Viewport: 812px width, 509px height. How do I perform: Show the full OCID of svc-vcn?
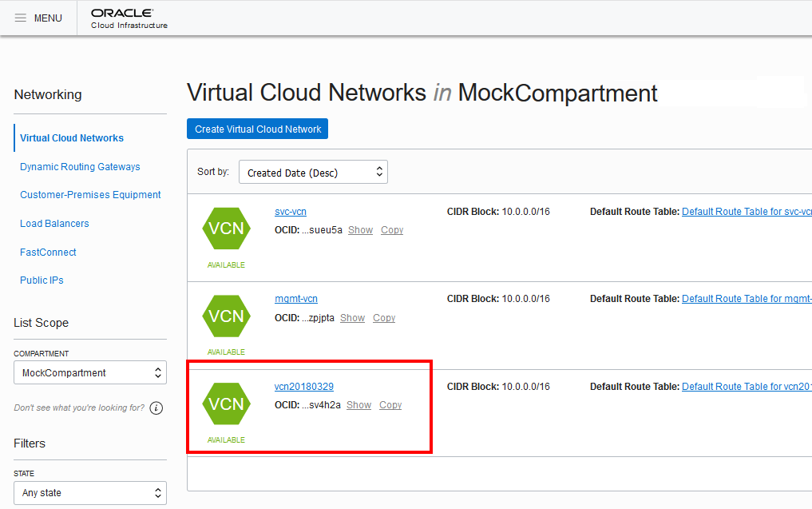(360, 229)
